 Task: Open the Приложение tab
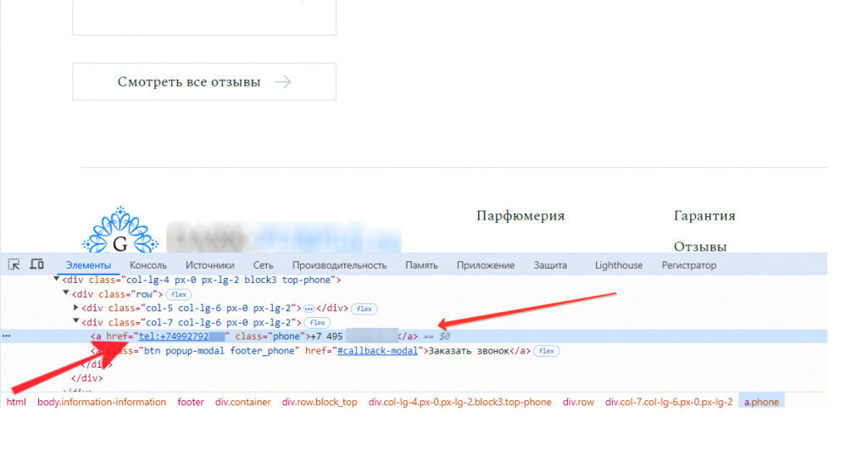[486, 265]
